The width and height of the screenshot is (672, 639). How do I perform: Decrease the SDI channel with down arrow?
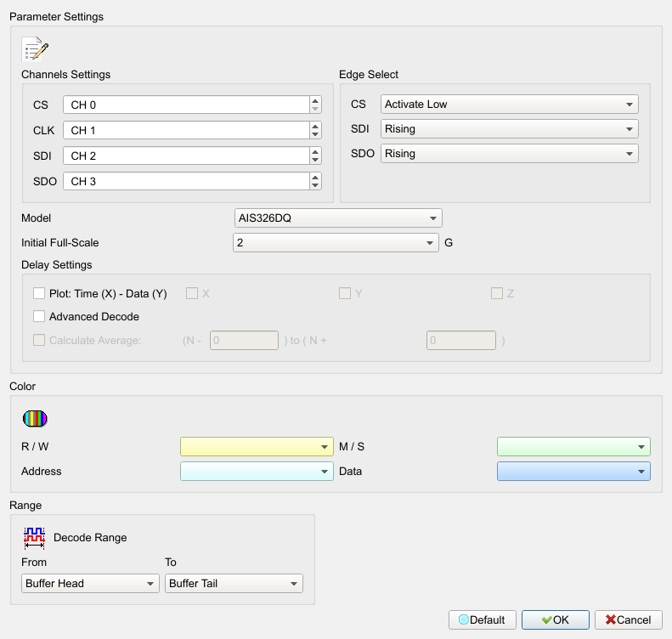(315, 160)
